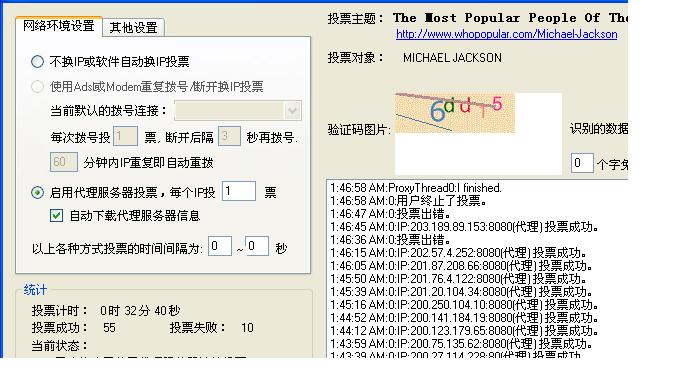
Task: Select log line 1:46:47 AM 投票出错
Action: 390,214
